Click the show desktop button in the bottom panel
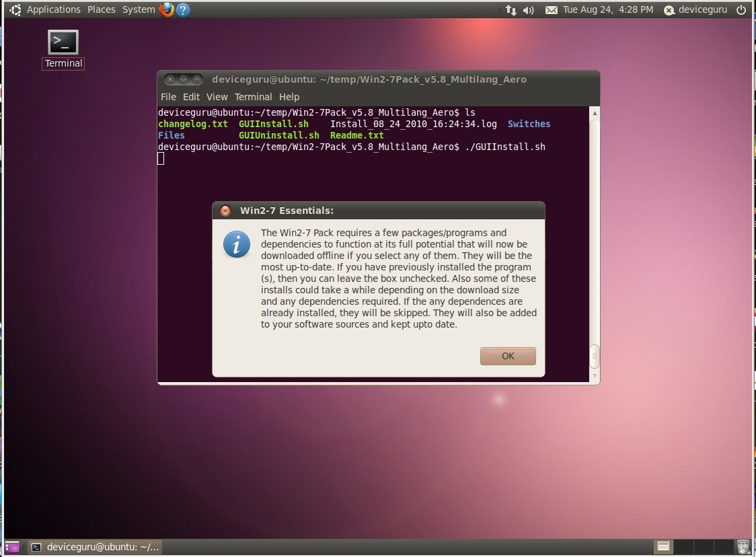 tap(12, 547)
